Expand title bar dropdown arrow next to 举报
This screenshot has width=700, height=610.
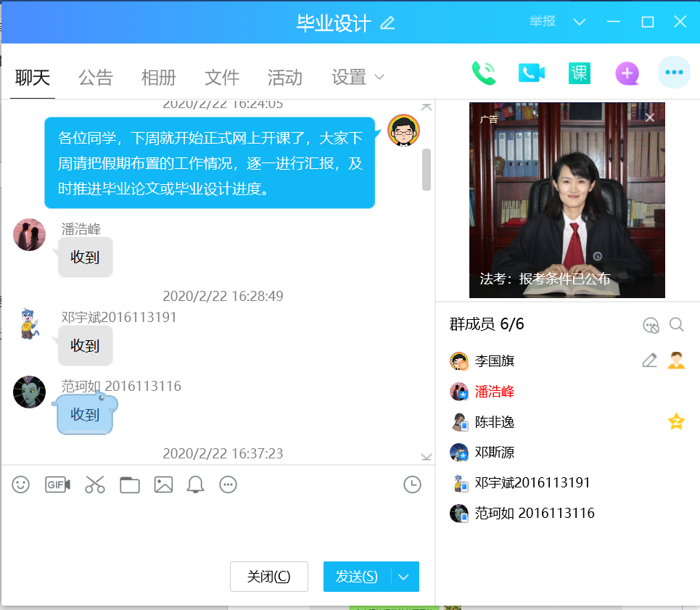click(579, 22)
